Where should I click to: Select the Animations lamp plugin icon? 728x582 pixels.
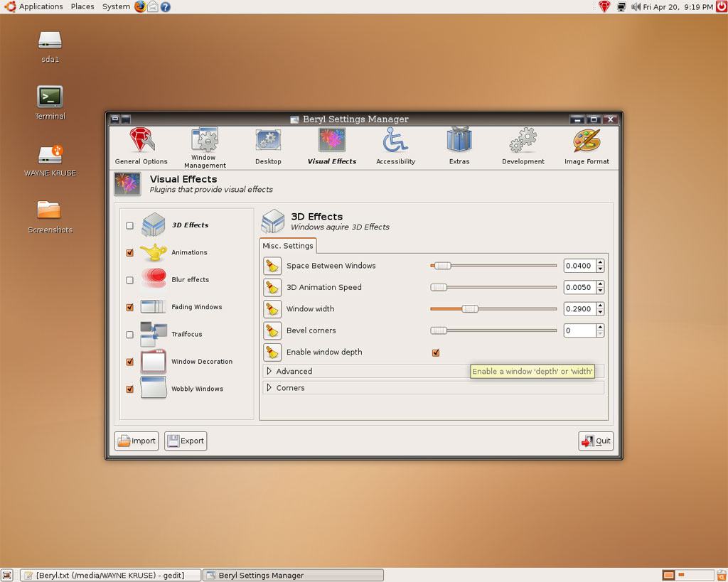tap(154, 252)
